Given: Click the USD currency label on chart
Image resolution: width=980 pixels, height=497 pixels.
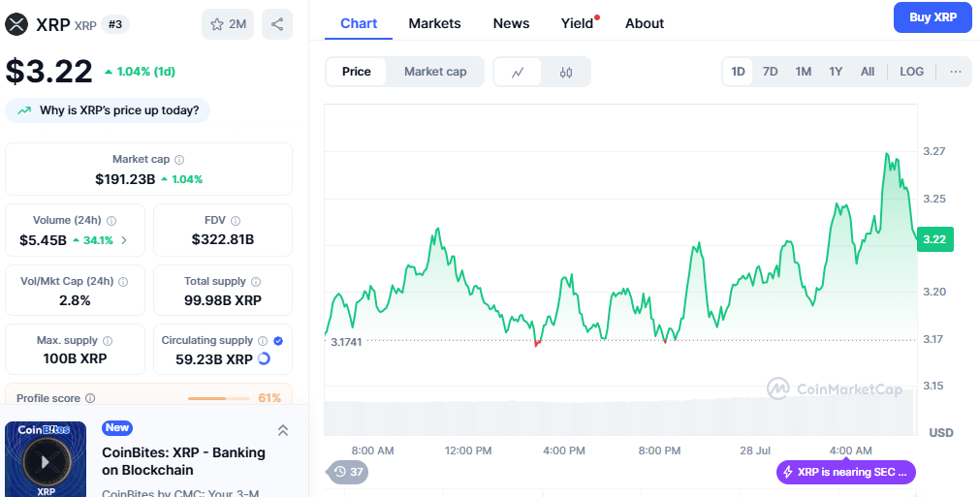Looking at the screenshot, I should [x=940, y=433].
